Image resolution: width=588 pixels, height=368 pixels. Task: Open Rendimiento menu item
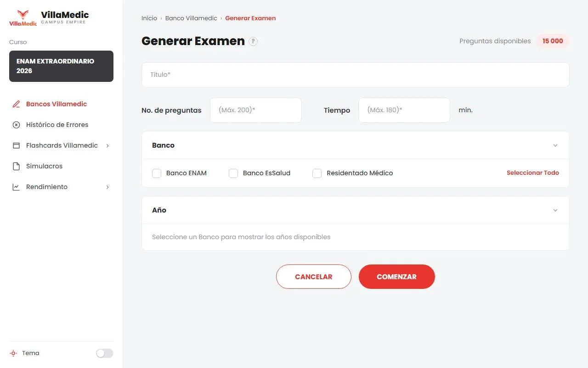[x=47, y=187]
